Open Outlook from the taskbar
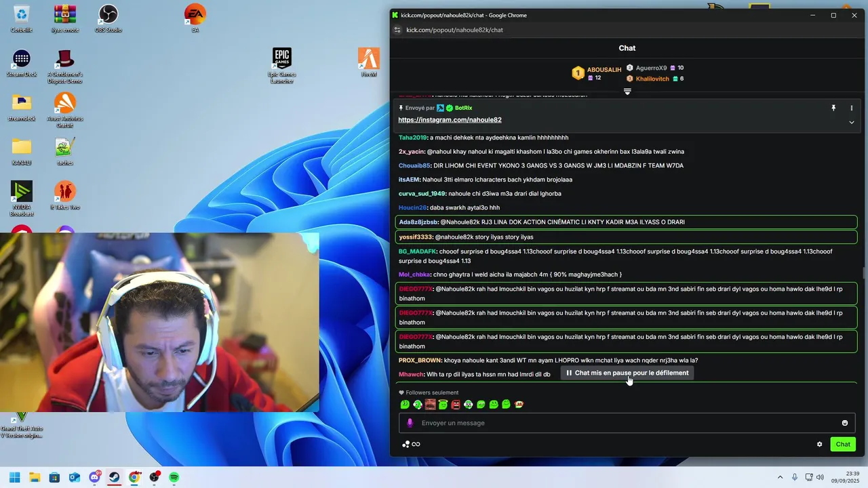The image size is (868, 488). [x=75, y=477]
